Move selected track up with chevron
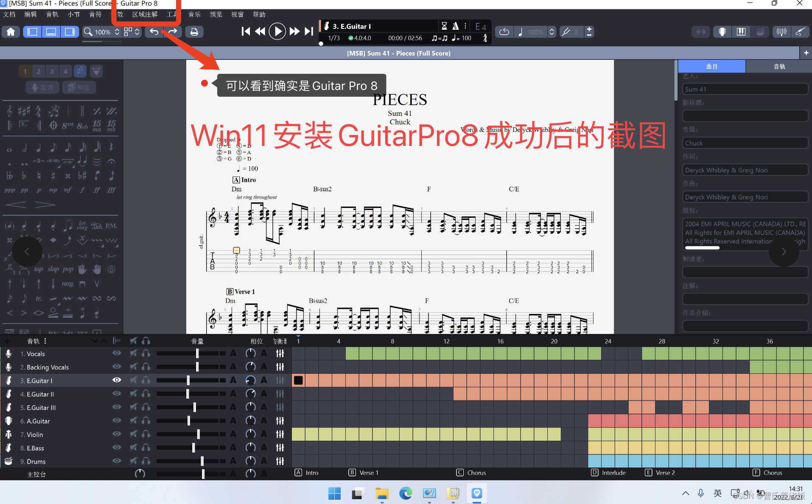This screenshot has width=812, height=504. [x=104, y=341]
